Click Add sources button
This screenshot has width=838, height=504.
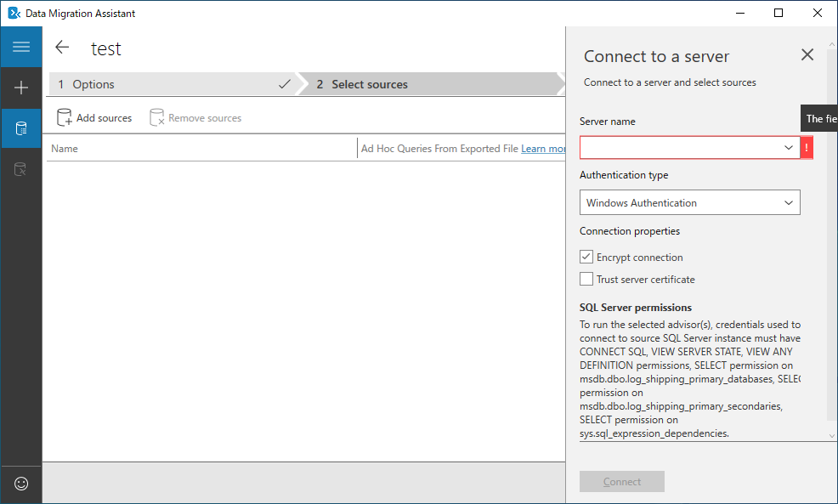[x=94, y=117]
